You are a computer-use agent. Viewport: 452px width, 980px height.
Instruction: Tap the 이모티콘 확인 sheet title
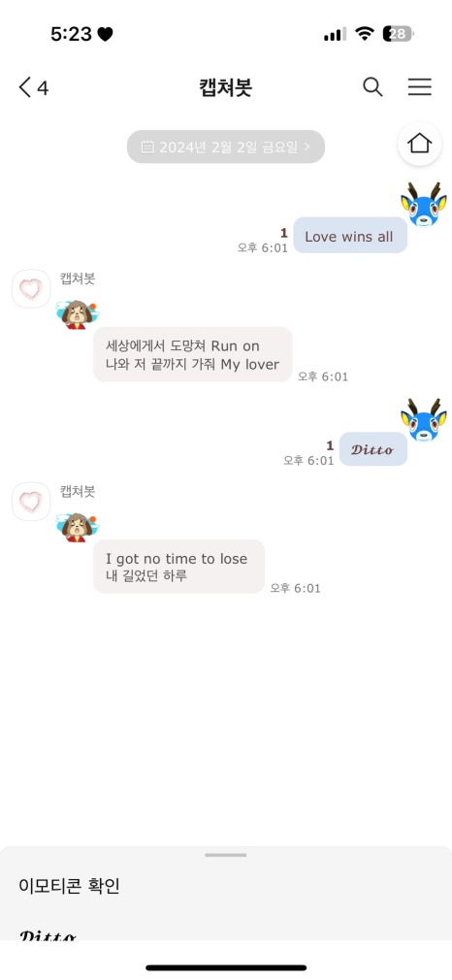tap(69, 886)
